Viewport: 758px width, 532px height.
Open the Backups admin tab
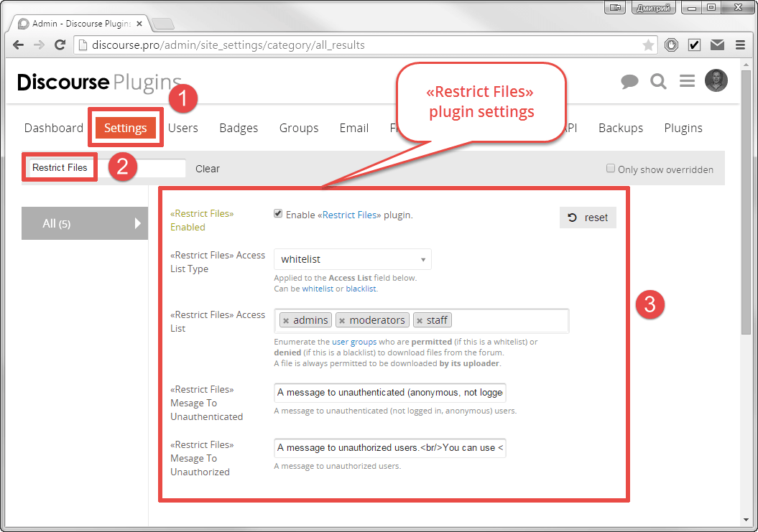coord(621,128)
